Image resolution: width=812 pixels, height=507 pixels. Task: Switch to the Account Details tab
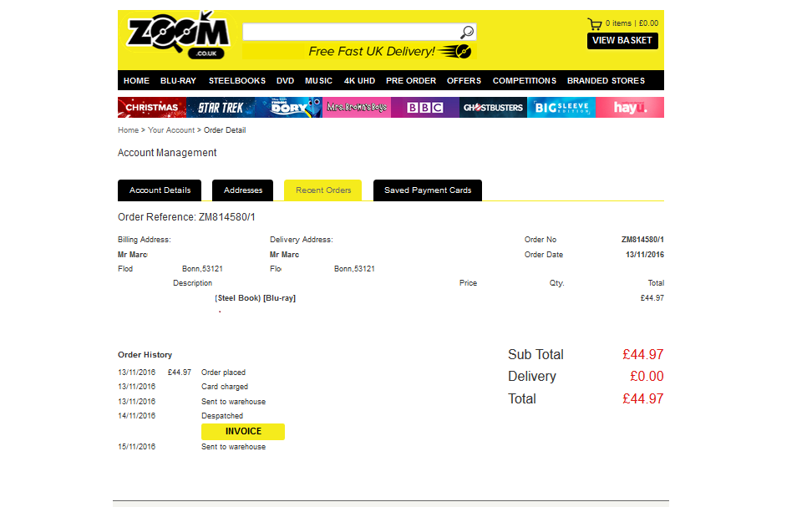click(x=160, y=190)
